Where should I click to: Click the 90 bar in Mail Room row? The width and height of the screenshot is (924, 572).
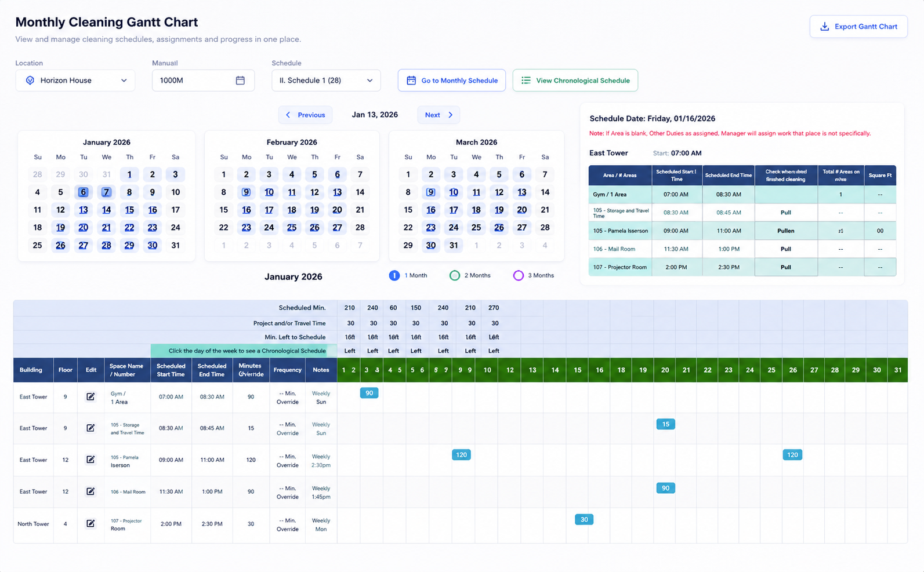(x=666, y=488)
